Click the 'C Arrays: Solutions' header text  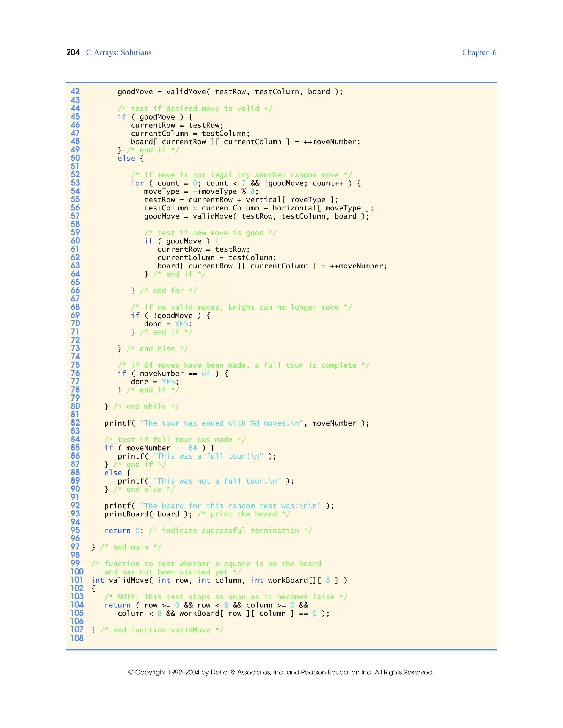[119, 53]
